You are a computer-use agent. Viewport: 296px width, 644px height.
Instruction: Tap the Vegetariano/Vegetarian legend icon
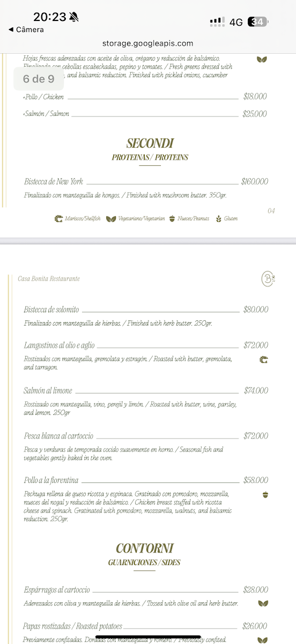(x=111, y=219)
